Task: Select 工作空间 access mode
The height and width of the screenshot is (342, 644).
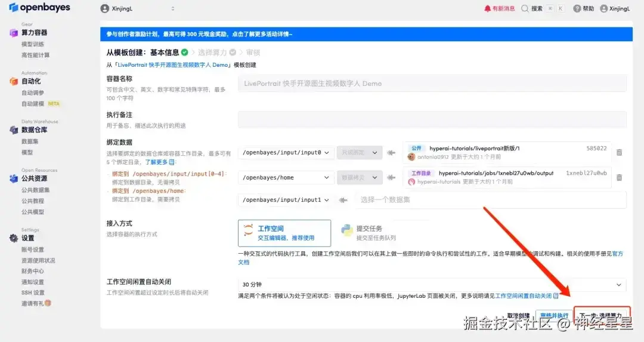Action: click(284, 233)
